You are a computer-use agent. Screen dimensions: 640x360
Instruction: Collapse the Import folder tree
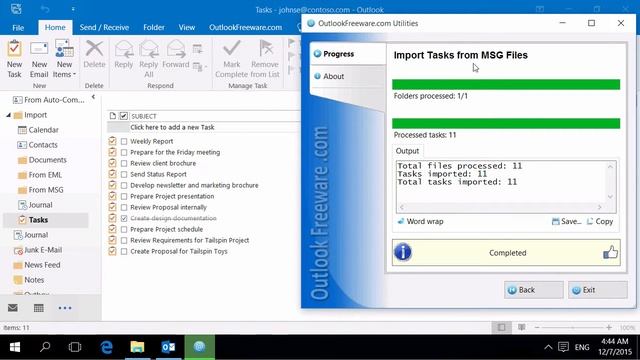8,115
